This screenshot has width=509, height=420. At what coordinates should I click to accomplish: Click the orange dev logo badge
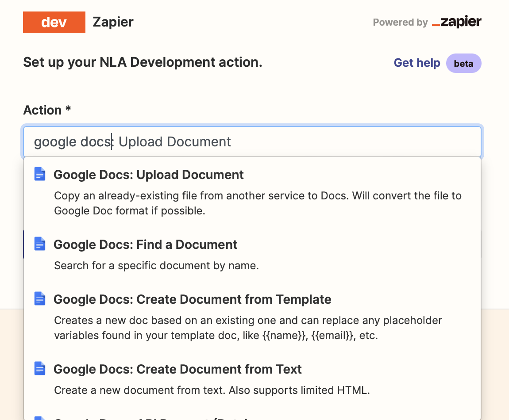click(x=54, y=22)
